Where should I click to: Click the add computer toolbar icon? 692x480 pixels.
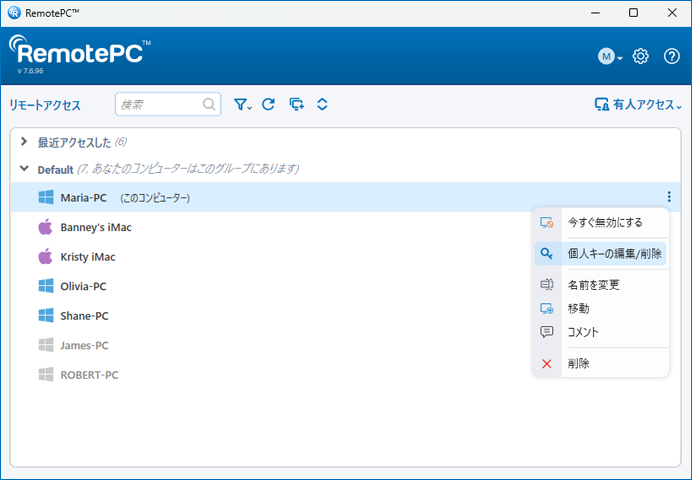[296, 105]
